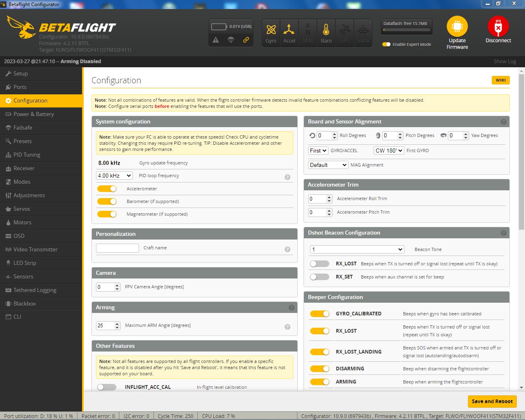Open the WIKI link
Image resolution: width=525 pixels, height=420 pixels.
click(500, 80)
